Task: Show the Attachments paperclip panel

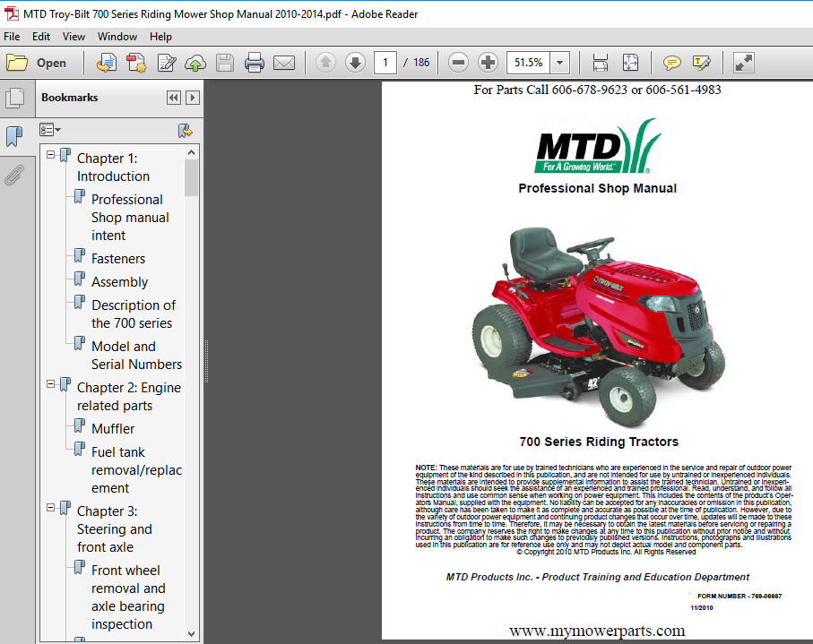Action: tap(14, 176)
